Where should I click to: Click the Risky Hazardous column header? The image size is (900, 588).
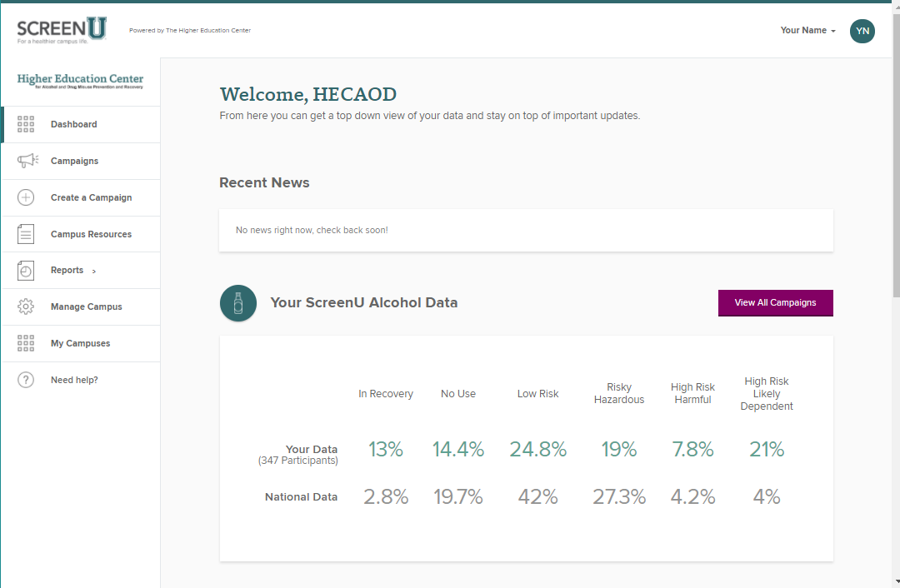click(618, 394)
